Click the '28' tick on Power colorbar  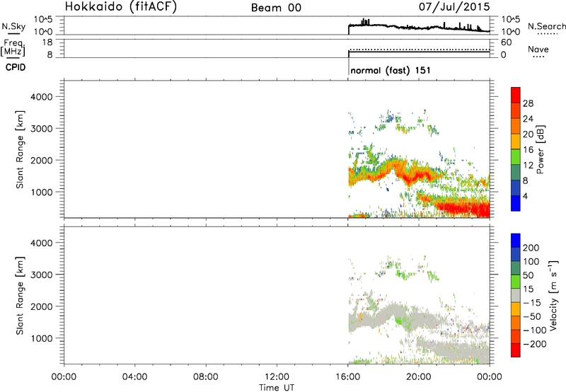coord(528,103)
